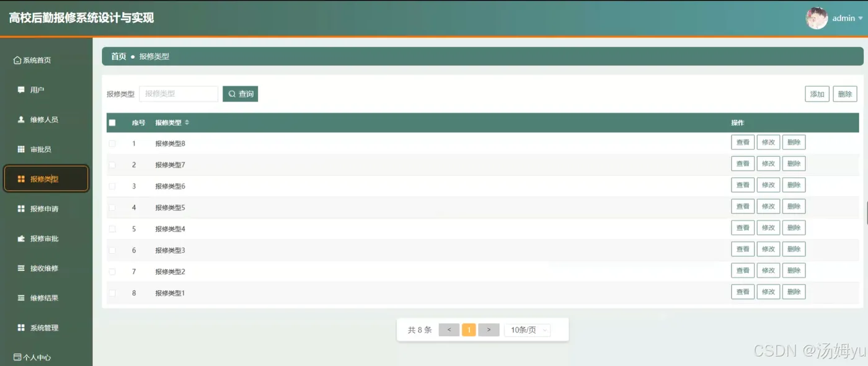Click 修改 for 报修类型3
The image size is (868, 366).
(768, 249)
